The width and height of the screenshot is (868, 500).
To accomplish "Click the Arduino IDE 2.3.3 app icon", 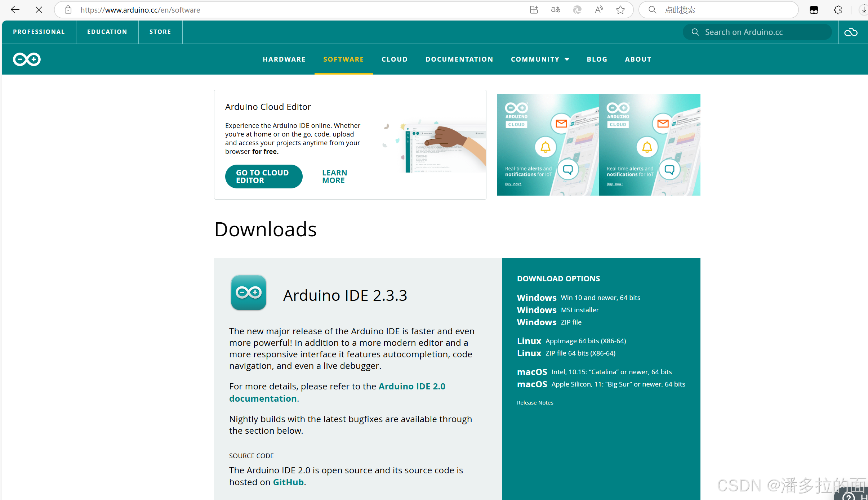I will pyautogui.click(x=248, y=293).
